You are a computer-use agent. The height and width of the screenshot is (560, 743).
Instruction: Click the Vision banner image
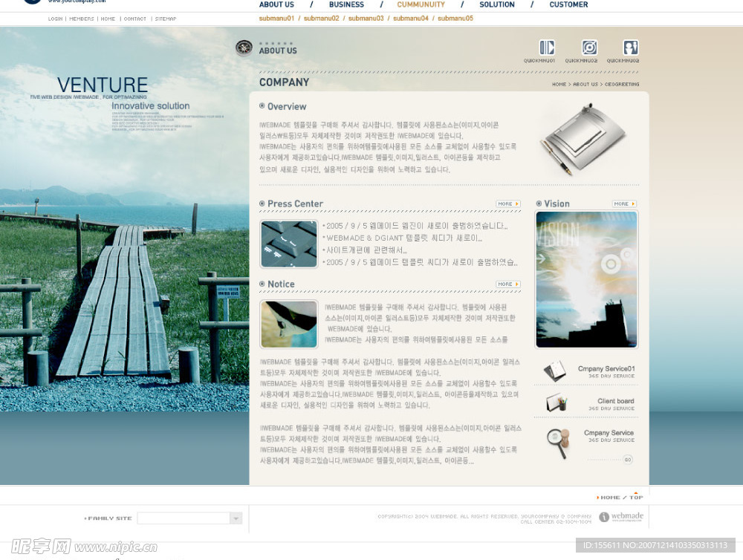coord(587,279)
